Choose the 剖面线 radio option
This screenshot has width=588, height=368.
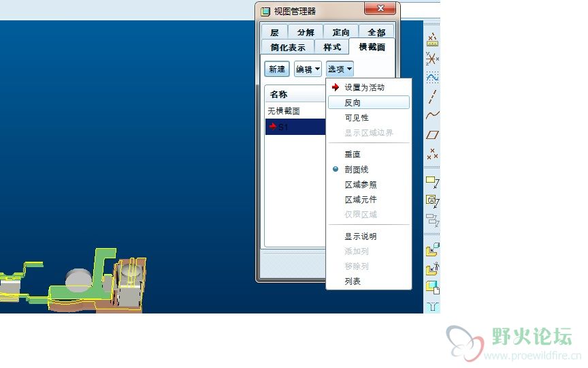click(x=356, y=170)
